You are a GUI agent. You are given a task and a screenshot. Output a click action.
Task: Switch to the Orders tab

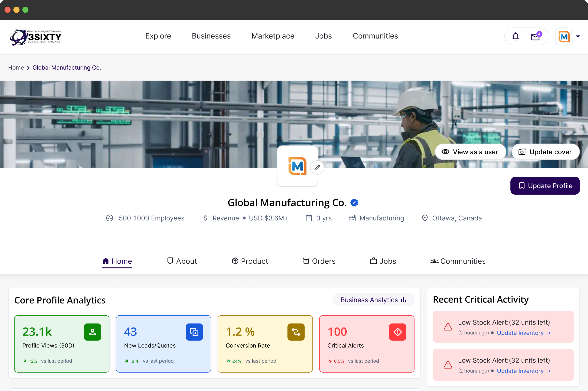(319, 261)
